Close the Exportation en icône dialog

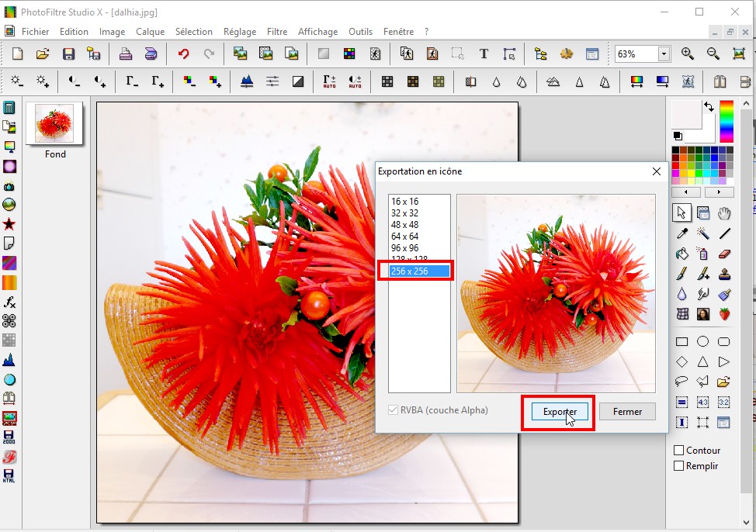[x=656, y=171]
